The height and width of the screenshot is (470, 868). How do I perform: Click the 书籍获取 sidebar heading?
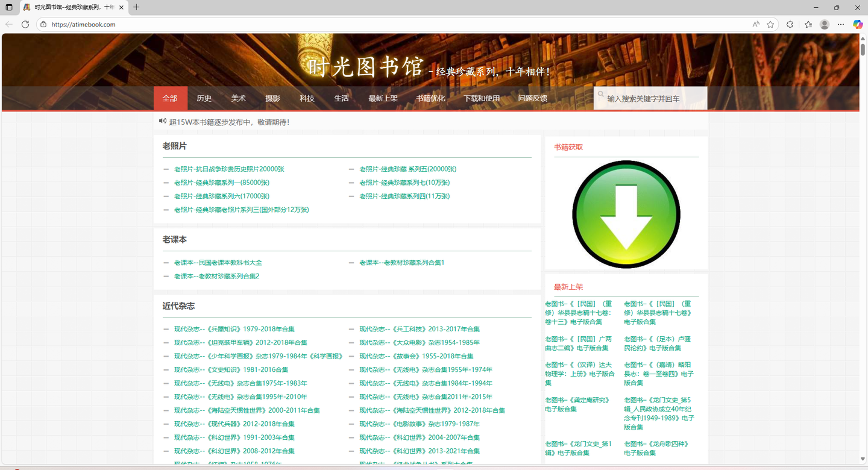coord(568,147)
